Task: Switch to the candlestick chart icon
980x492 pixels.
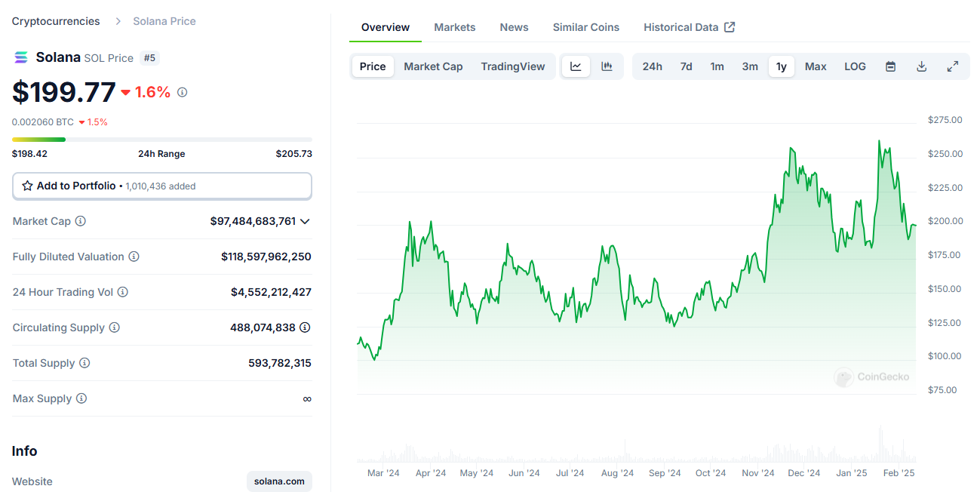Action: (x=607, y=66)
